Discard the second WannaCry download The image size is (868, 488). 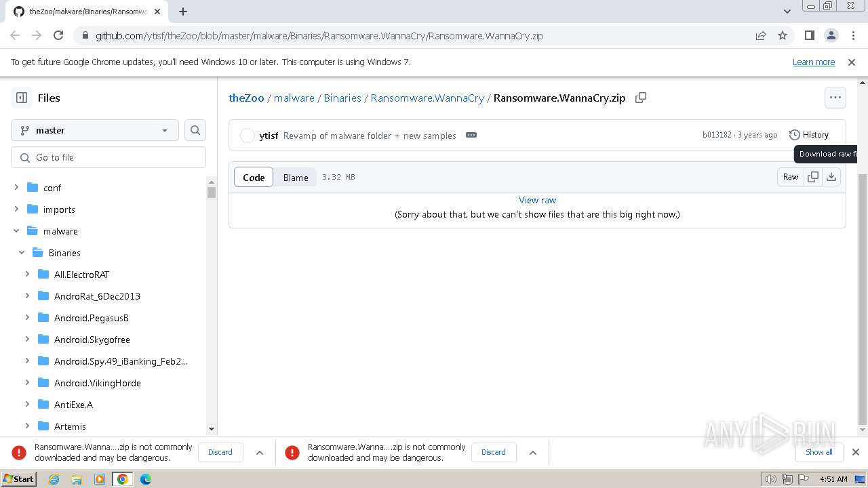[494, 452]
